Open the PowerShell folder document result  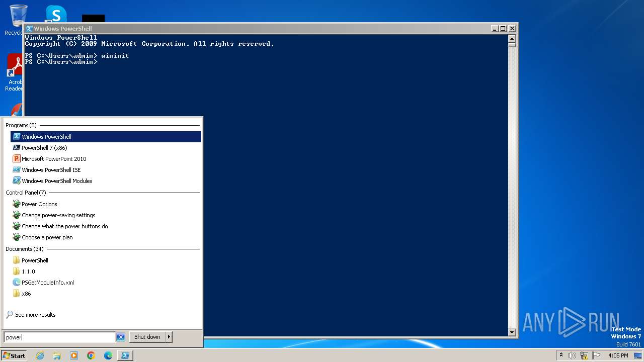(x=106, y=260)
